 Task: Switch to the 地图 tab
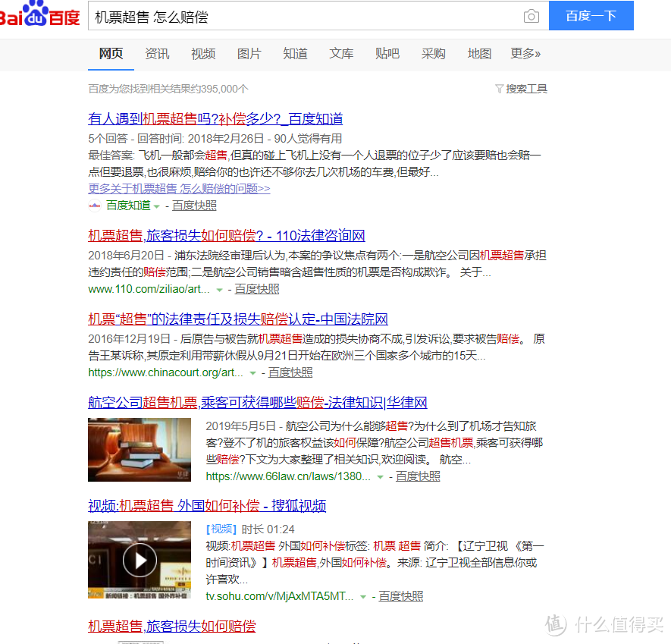tap(479, 54)
